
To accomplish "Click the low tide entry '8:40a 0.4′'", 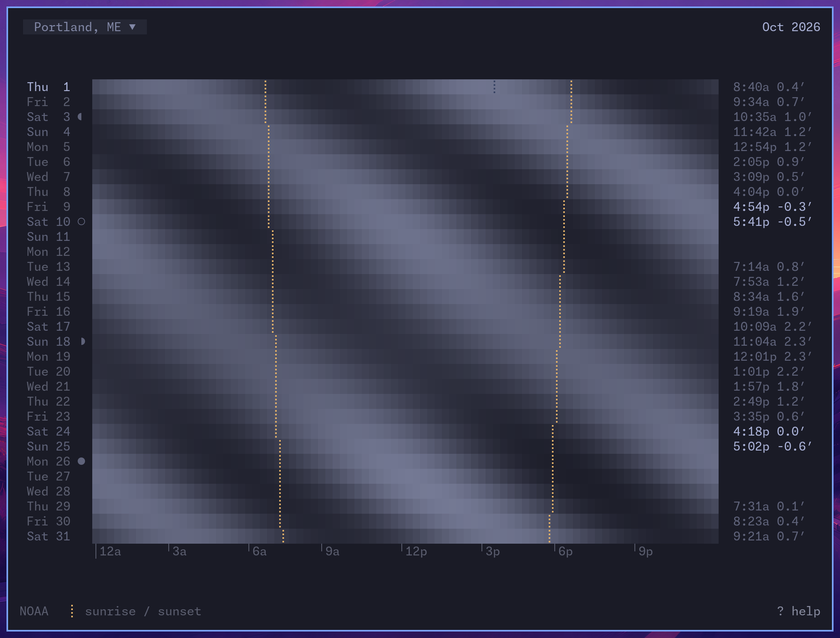I will point(769,87).
